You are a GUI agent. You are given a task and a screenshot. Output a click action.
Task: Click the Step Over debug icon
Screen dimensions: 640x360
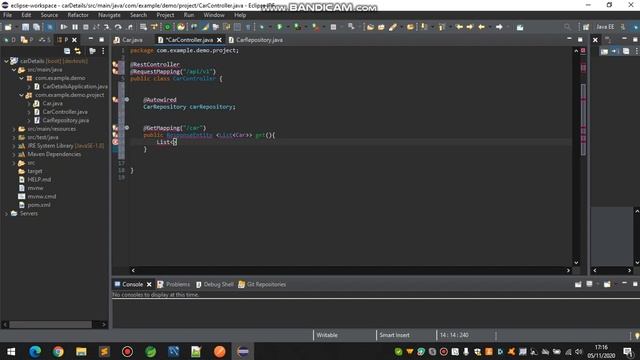point(118,27)
